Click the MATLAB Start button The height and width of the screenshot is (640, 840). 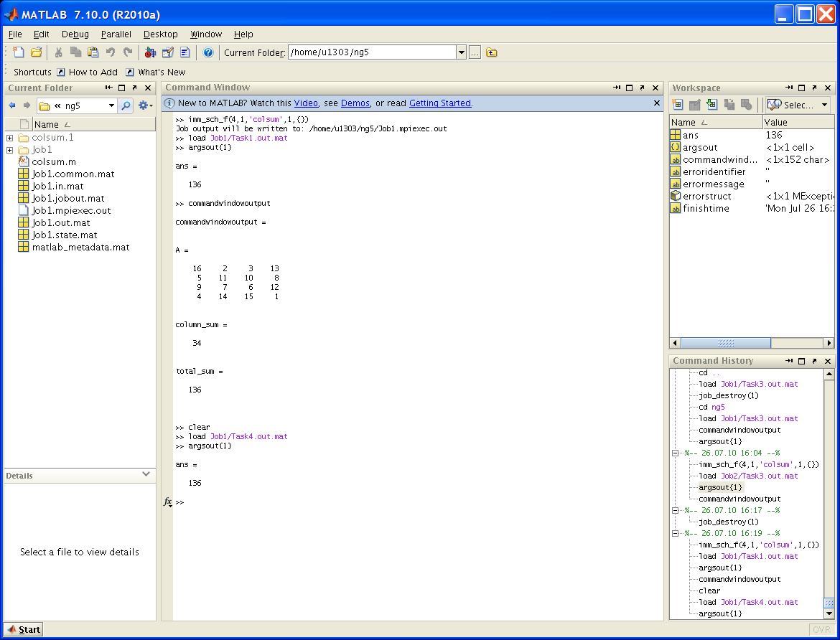(x=24, y=629)
